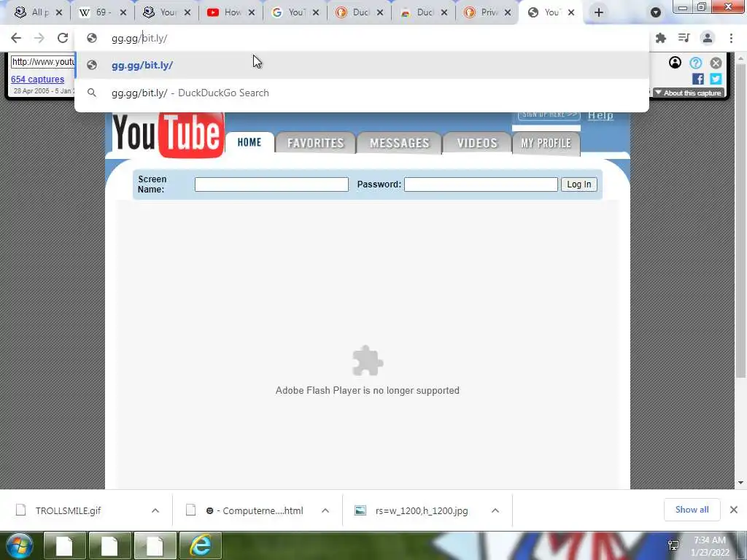Screen dimensions: 747x560
Task: Select the DuckDuckGo Search suggestion
Action: 362,93
